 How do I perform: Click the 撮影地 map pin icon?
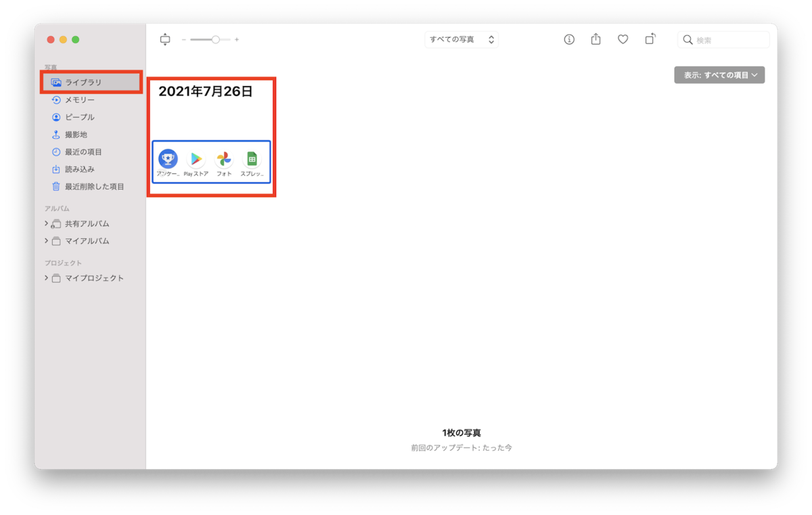(x=56, y=135)
